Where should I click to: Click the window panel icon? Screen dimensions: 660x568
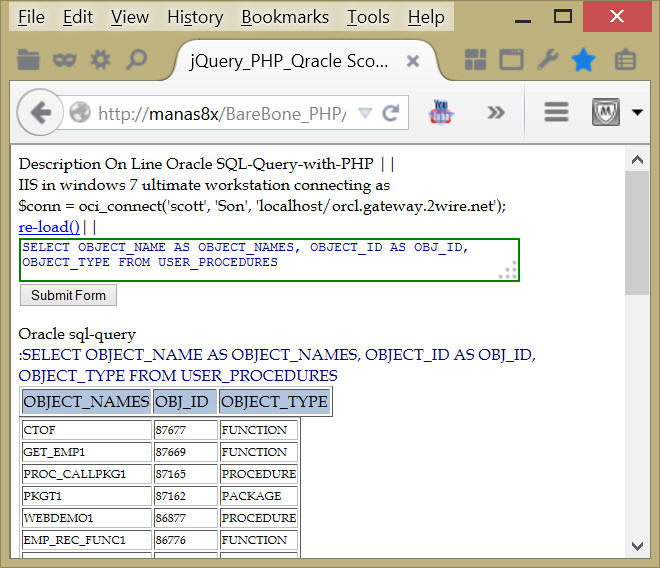[x=511, y=59]
